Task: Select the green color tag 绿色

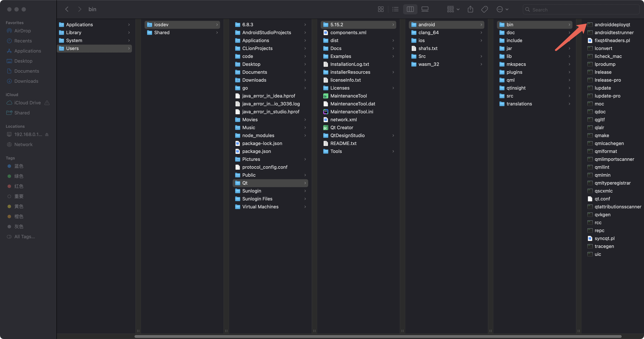Action: [19, 176]
